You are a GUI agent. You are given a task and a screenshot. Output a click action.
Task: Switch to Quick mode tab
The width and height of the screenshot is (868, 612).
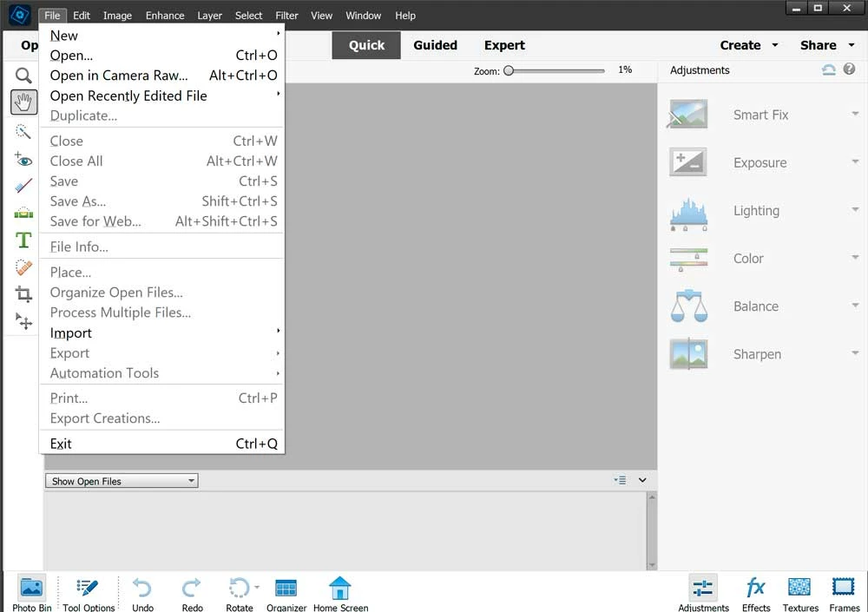366,45
